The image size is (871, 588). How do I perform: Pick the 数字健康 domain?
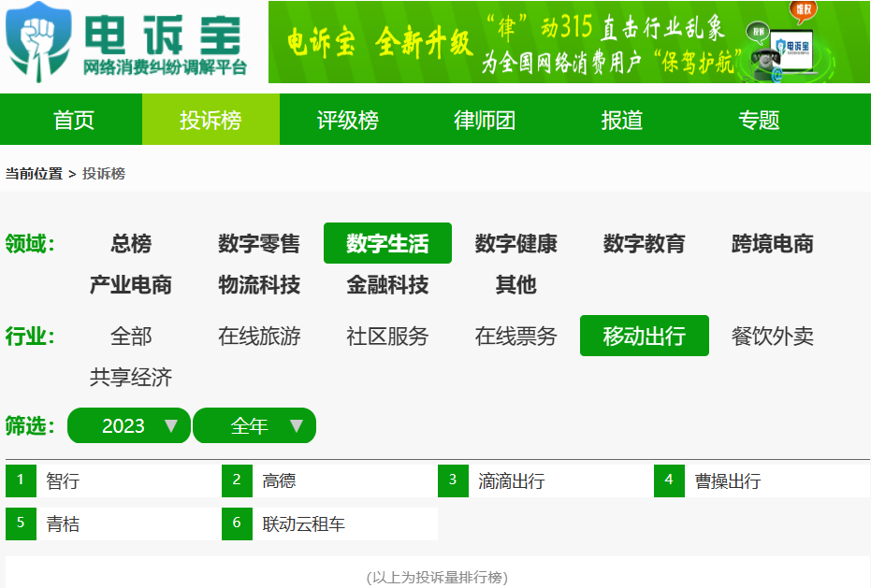[x=516, y=243]
